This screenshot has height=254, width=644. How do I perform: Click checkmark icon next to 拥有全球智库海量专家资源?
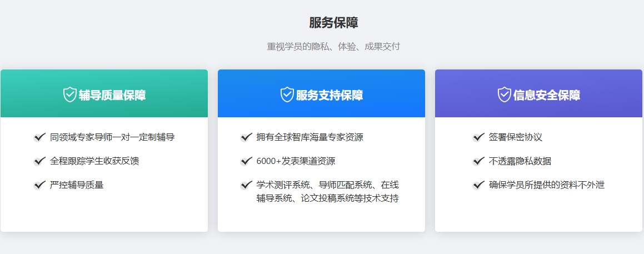point(246,137)
